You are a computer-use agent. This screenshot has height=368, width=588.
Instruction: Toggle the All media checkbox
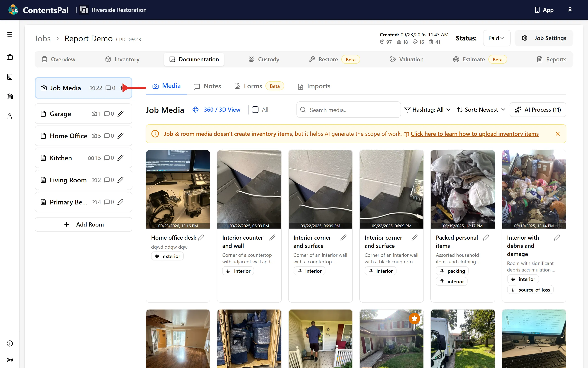(x=255, y=110)
